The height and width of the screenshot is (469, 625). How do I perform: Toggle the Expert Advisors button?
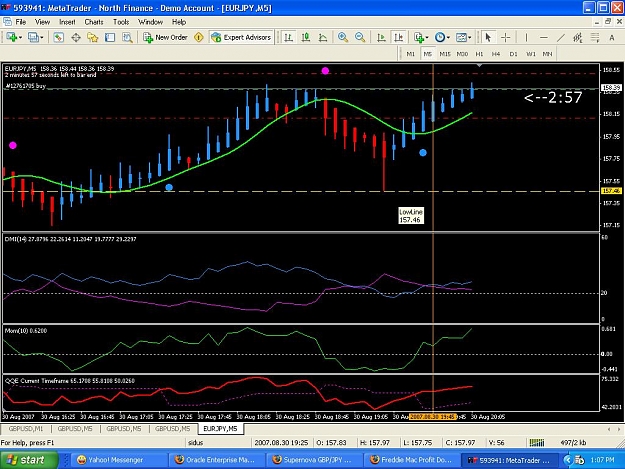click(242, 37)
